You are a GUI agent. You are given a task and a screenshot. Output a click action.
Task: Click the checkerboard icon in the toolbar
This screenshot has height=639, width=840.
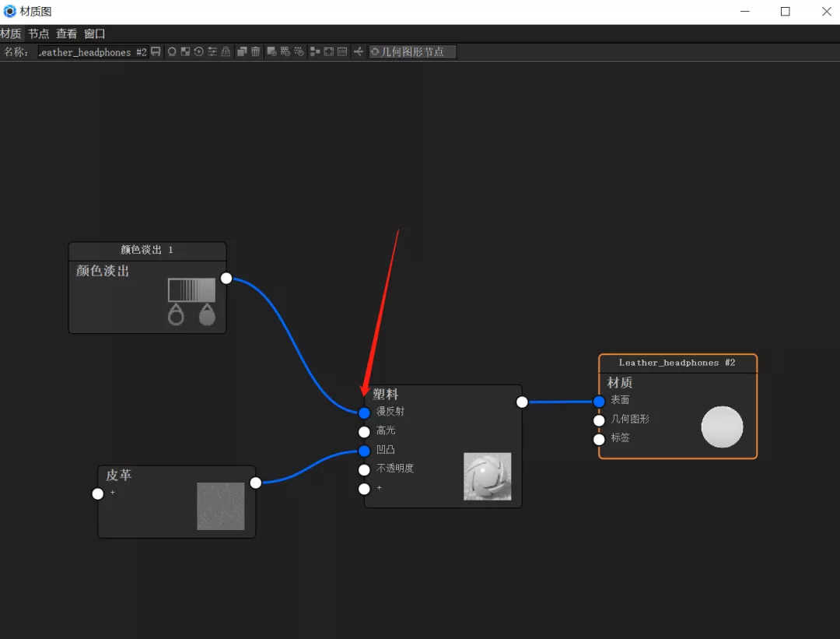[185, 51]
